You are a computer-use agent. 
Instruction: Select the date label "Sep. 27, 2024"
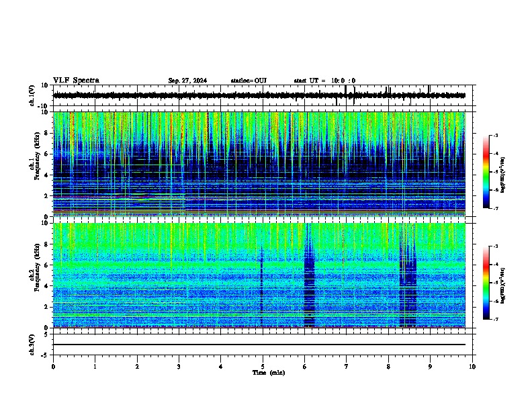pos(187,81)
